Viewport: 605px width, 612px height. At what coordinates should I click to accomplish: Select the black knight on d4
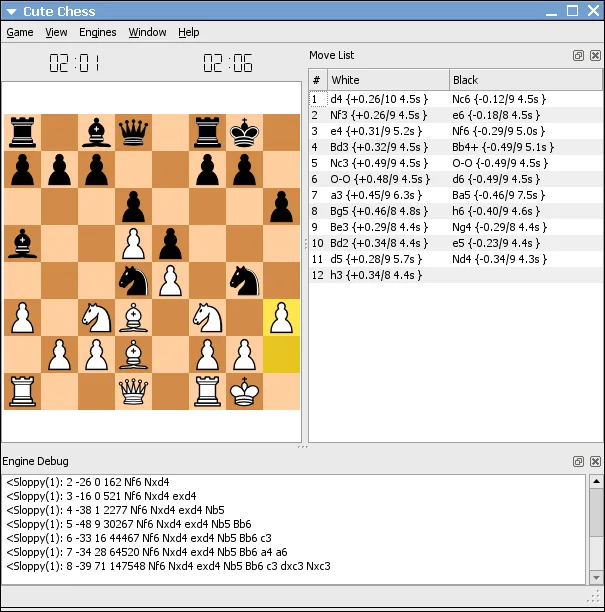coord(133,280)
